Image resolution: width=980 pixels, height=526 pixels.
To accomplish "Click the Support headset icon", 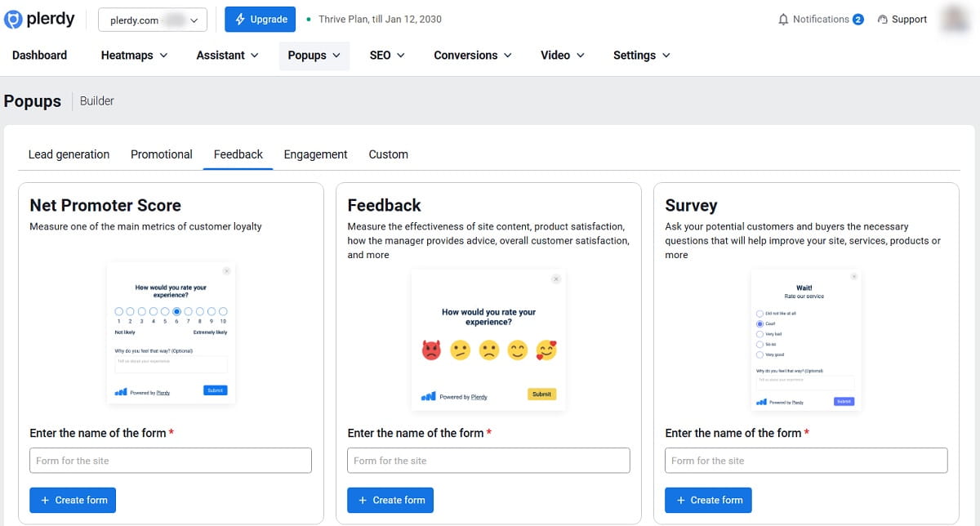I will point(882,19).
